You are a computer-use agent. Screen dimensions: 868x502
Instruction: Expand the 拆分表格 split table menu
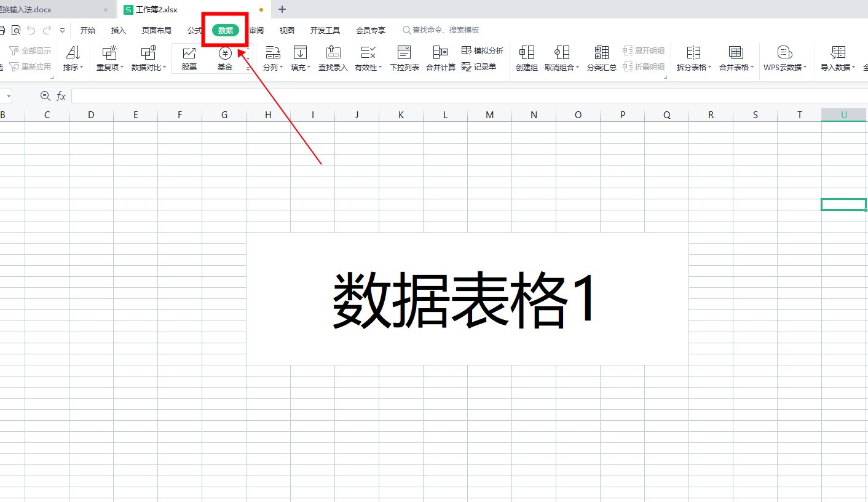coord(693,67)
